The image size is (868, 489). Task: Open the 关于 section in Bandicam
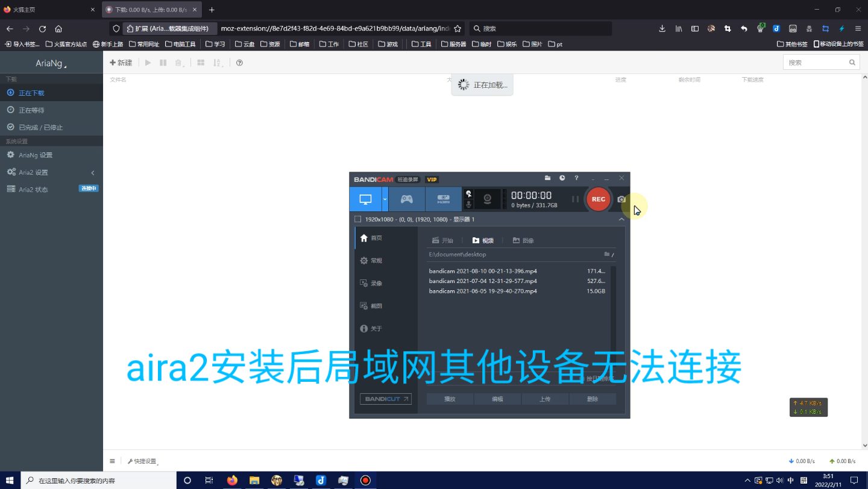(x=386, y=329)
